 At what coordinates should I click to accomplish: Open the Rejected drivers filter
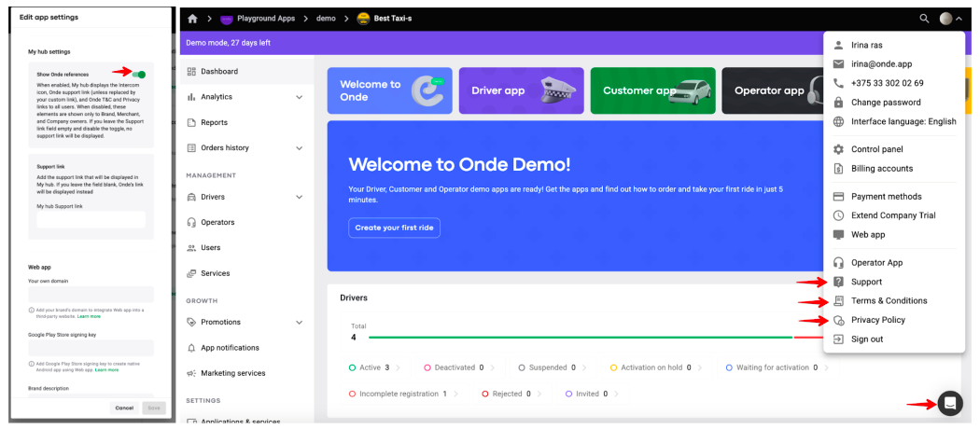pos(511,394)
